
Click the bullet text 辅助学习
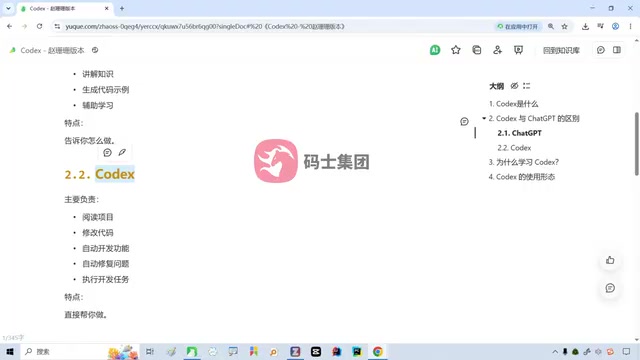tap(98, 105)
